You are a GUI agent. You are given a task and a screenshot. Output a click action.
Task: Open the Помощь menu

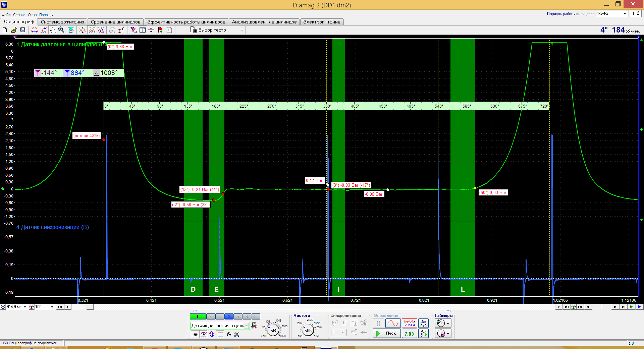pyautogui.click(x=46, y=15)
